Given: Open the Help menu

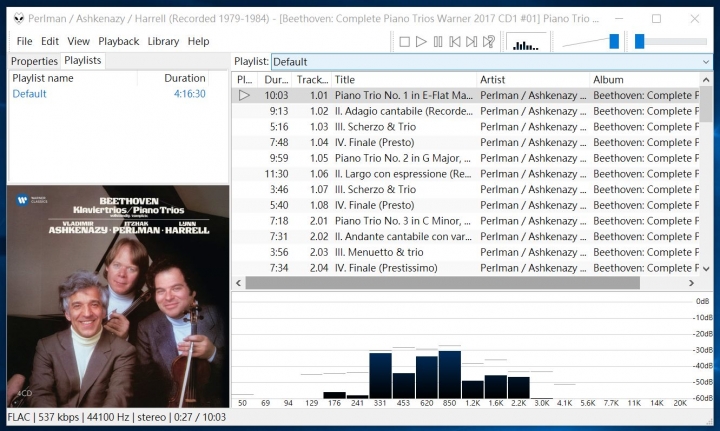Looking at the screenshot, I should pyautogui.click(x=198, y=41).
